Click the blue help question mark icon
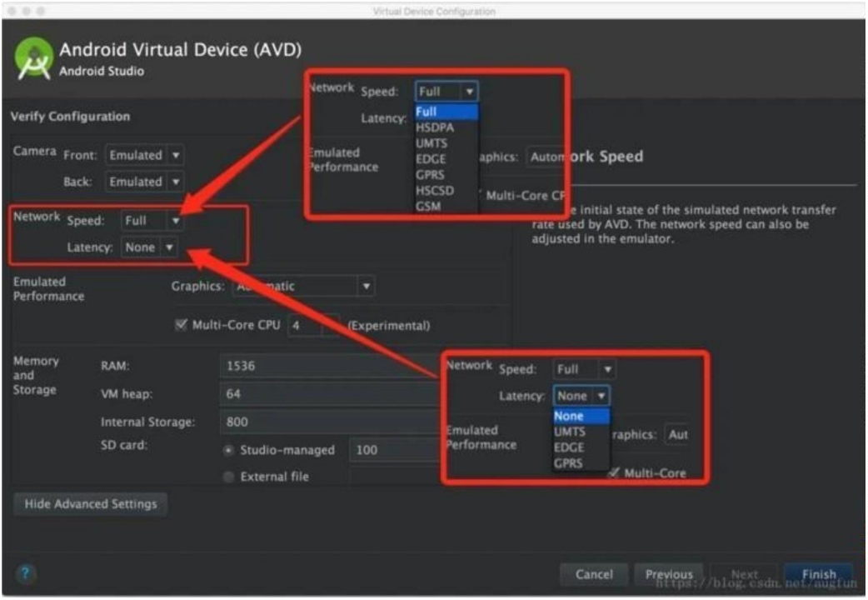 pyautogui.click(x=26, y=573)
